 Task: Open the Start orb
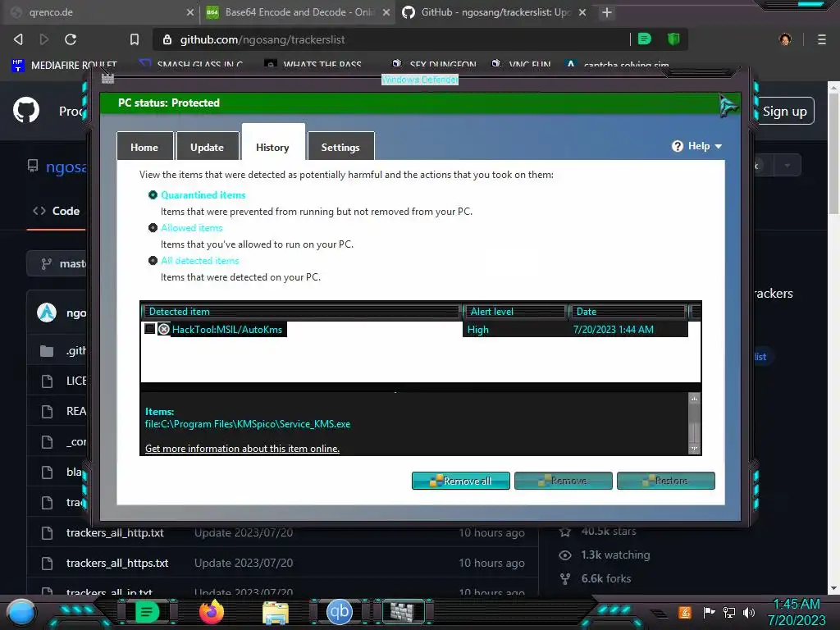click(21, 612)
